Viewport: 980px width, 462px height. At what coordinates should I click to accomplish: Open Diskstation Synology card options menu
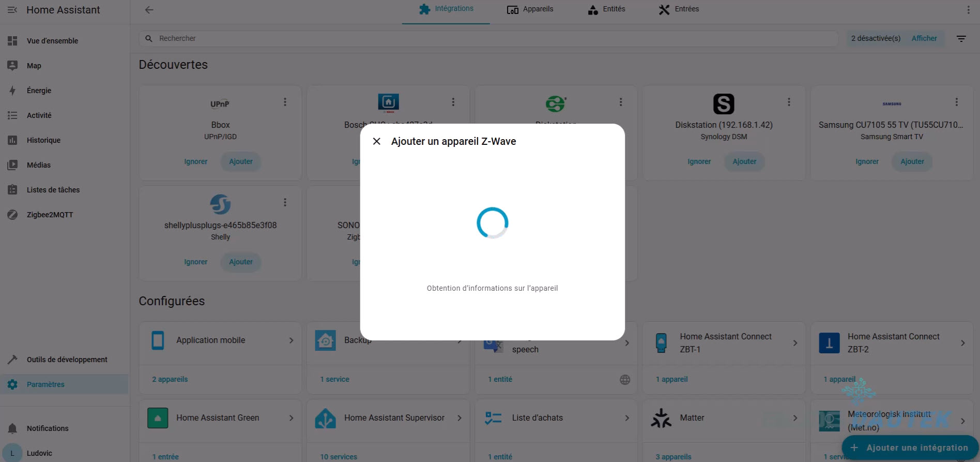(789, 102)
